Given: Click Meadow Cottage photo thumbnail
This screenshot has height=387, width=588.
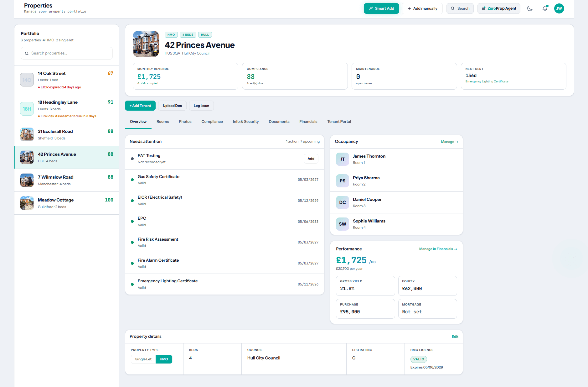Looking at the screenshot, I should (x=27, y=203).
